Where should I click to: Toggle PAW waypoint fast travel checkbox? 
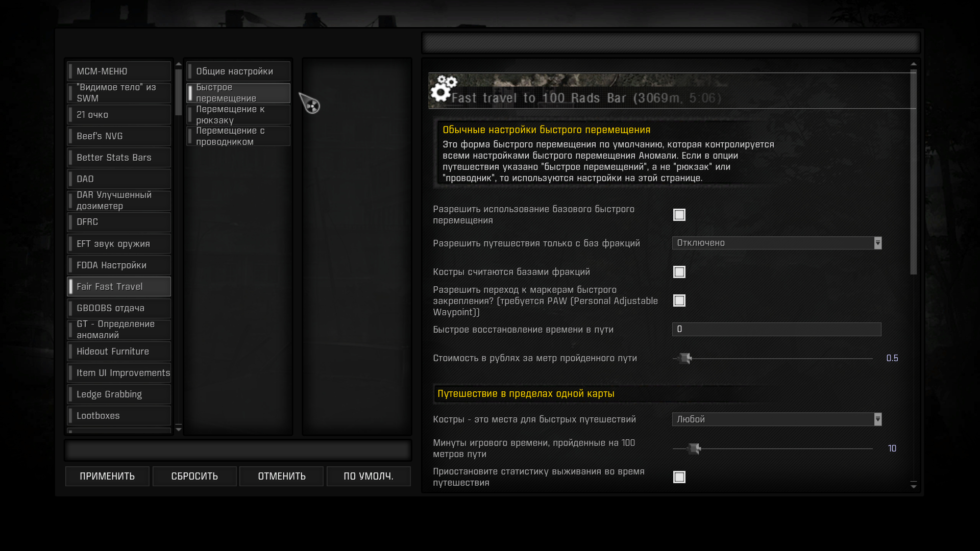pyautogui.click(x=679, y=300)
